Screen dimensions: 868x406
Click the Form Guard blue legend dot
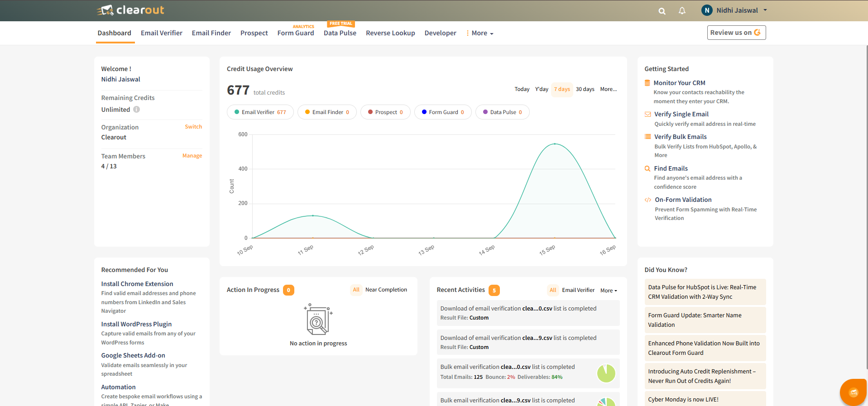tap(424, 112)
